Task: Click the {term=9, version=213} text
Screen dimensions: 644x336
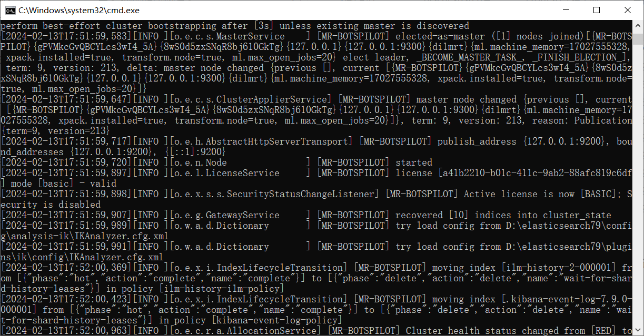Action: pos(56,131)
